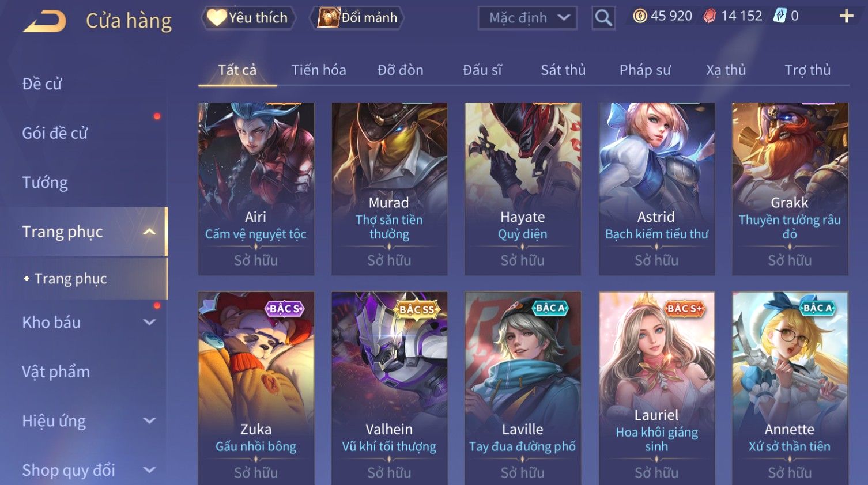The width and height of the screenshot is (868, 485).
Task: Switch to the Sát thủ tab
Action: [563, 70]
